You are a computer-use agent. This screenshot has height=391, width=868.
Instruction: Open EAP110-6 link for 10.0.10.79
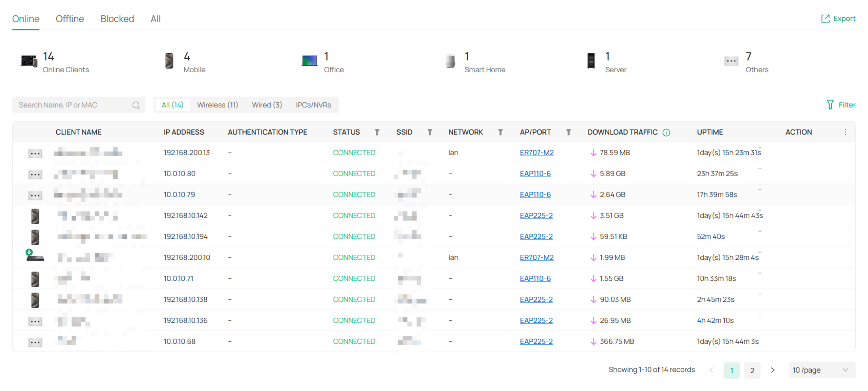[535, 194]
